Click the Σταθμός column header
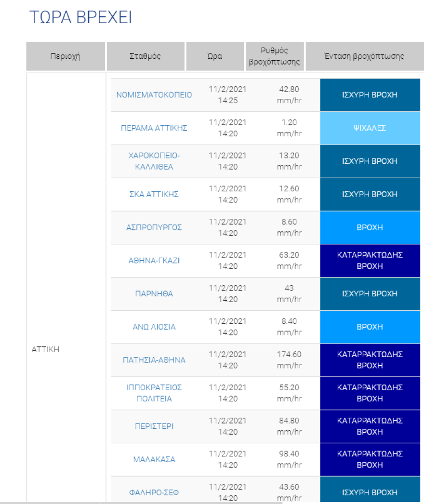 point(146,56)
